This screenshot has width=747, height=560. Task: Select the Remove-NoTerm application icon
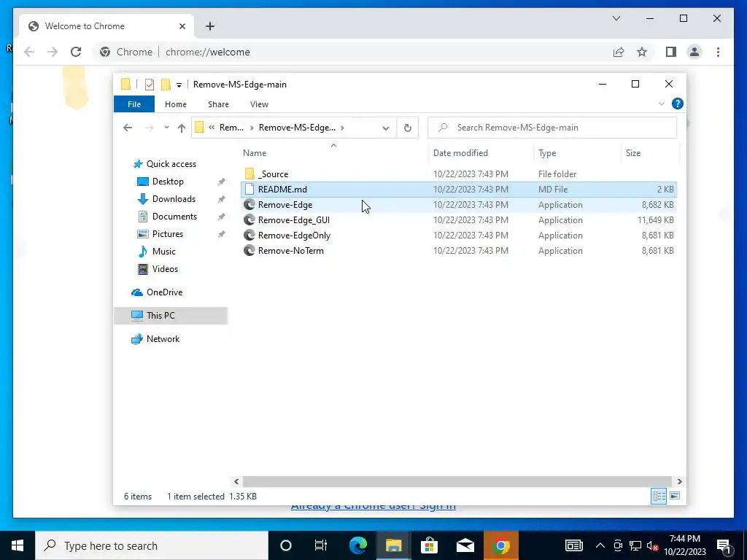coord(249,251)
